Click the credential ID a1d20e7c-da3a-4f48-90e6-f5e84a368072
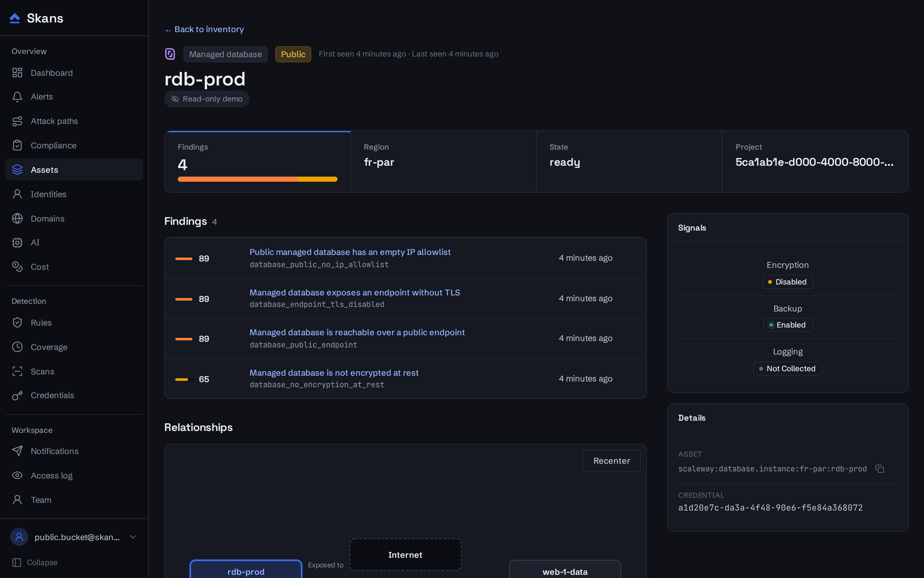The width and height of the screenshot is (924, 578). click(770, 508)
